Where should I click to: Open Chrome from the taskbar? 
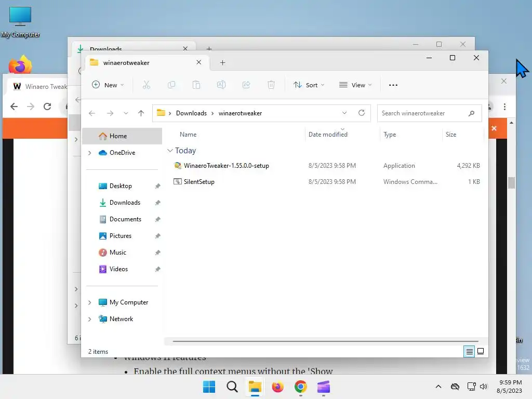coord(301,387)
